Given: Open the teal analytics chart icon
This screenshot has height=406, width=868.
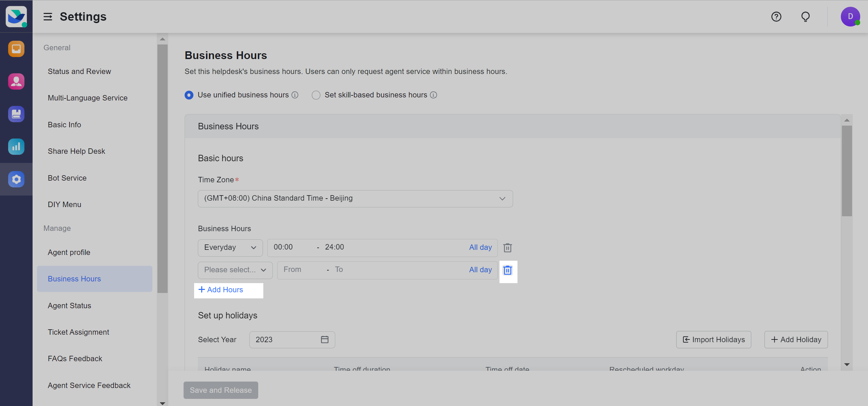Looking at the screenshot, I should point(16,147).
